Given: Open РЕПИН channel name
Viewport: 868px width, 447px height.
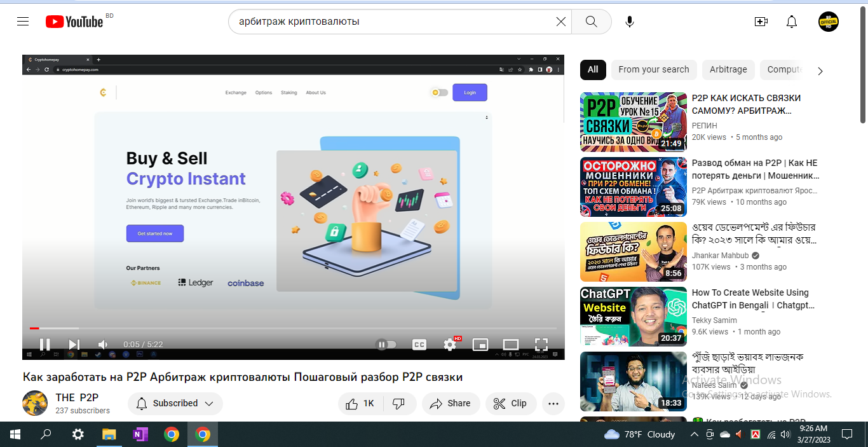Looking at the screenshot, I should (704, 126).
